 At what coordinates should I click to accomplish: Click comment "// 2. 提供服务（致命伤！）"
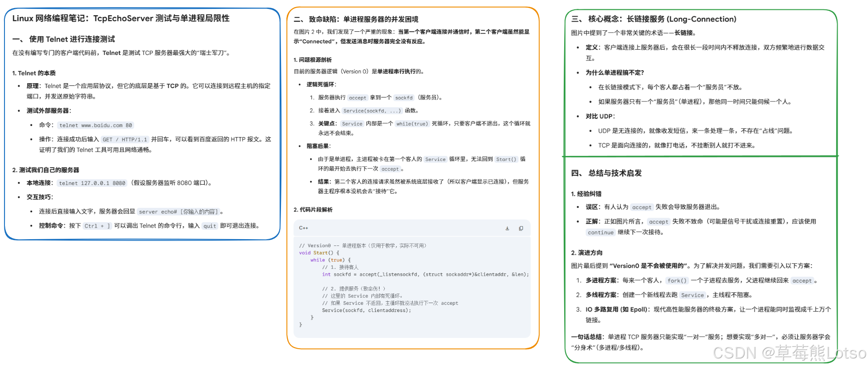click(x=353, y=289)
